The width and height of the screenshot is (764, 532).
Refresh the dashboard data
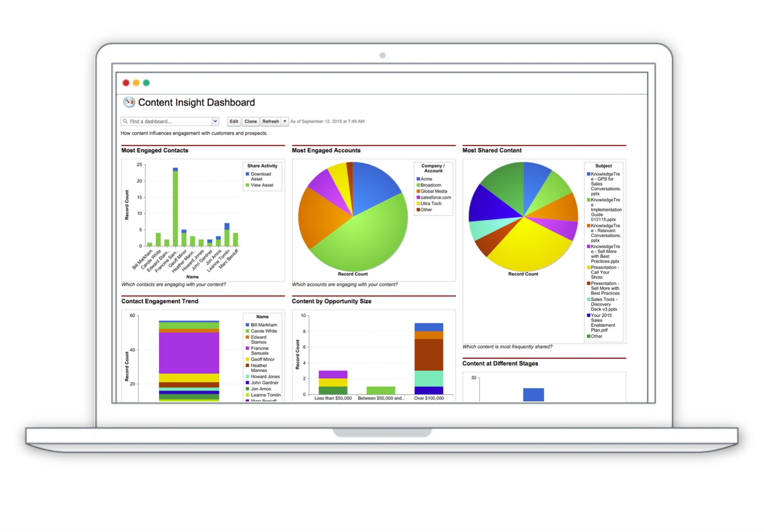pos(271,121)
